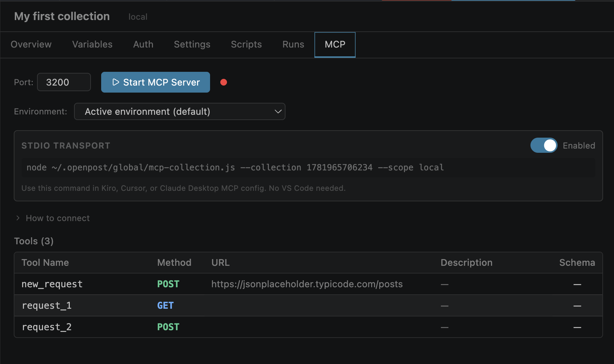Switch to the Variables tab

coord(92,44)
